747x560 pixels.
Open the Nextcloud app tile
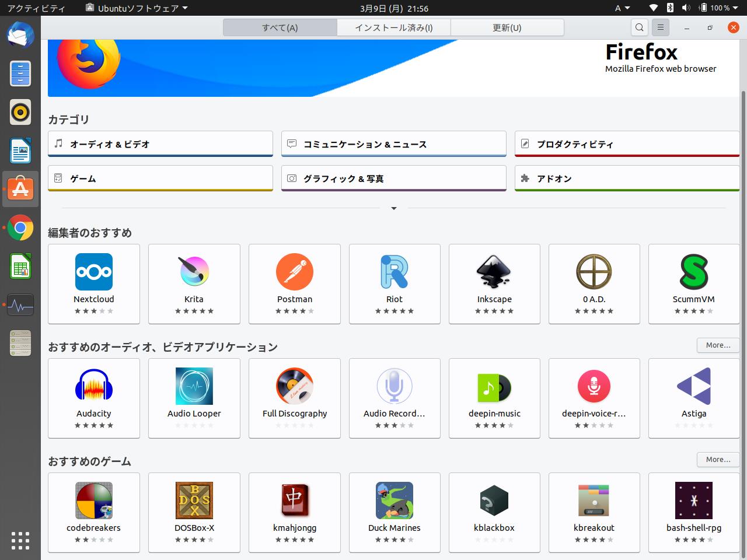click(x=94, y=284)
